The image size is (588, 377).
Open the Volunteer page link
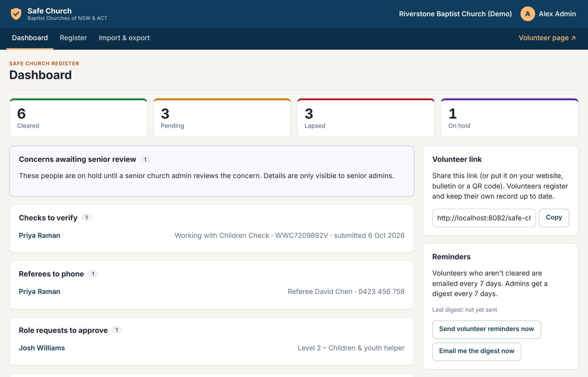tap(547, 38)
